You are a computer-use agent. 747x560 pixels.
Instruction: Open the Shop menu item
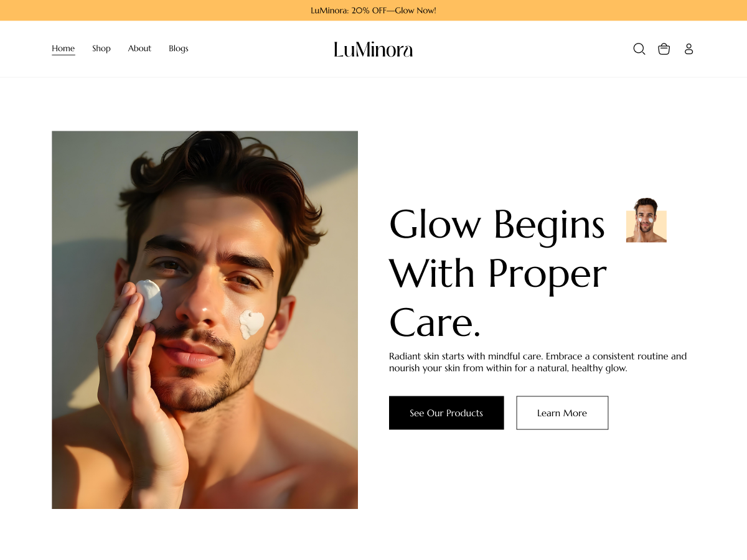(101, 49)
